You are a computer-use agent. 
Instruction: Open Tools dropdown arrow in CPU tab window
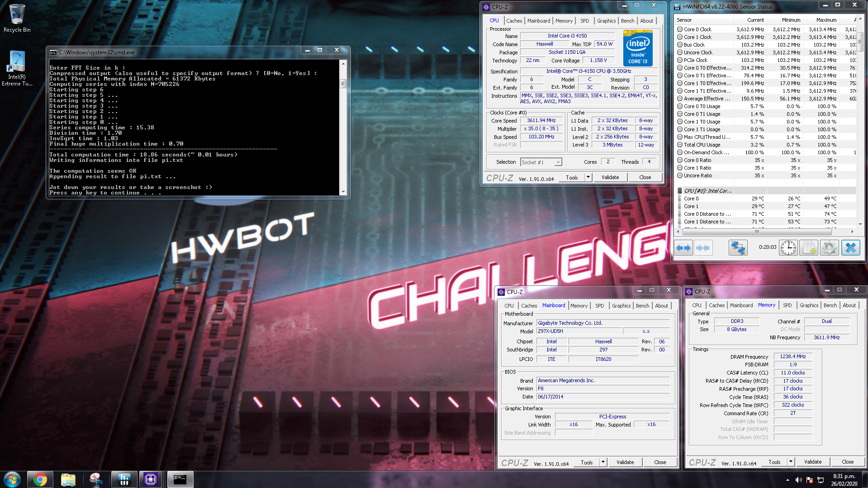click(x=588, y=177)
